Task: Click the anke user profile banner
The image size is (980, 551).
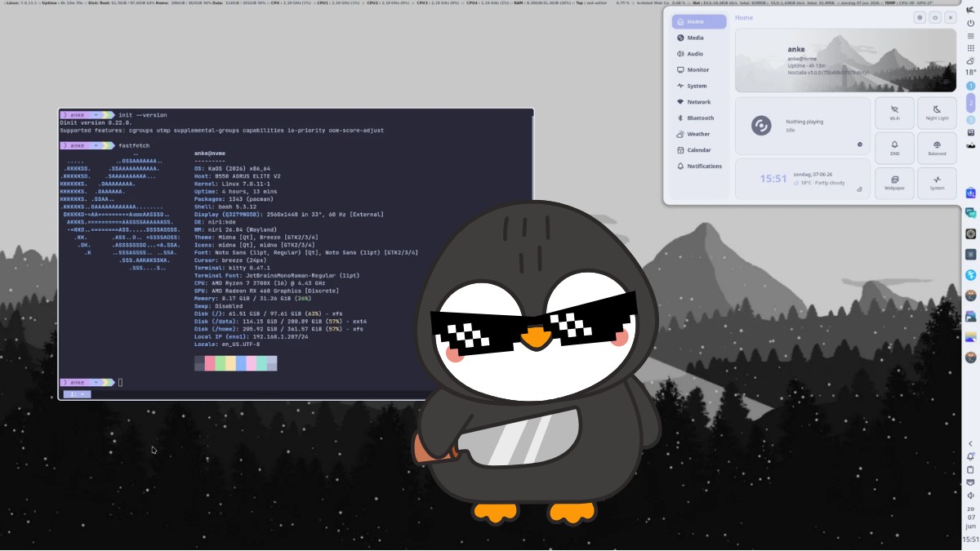Action: tap(845, 60)
